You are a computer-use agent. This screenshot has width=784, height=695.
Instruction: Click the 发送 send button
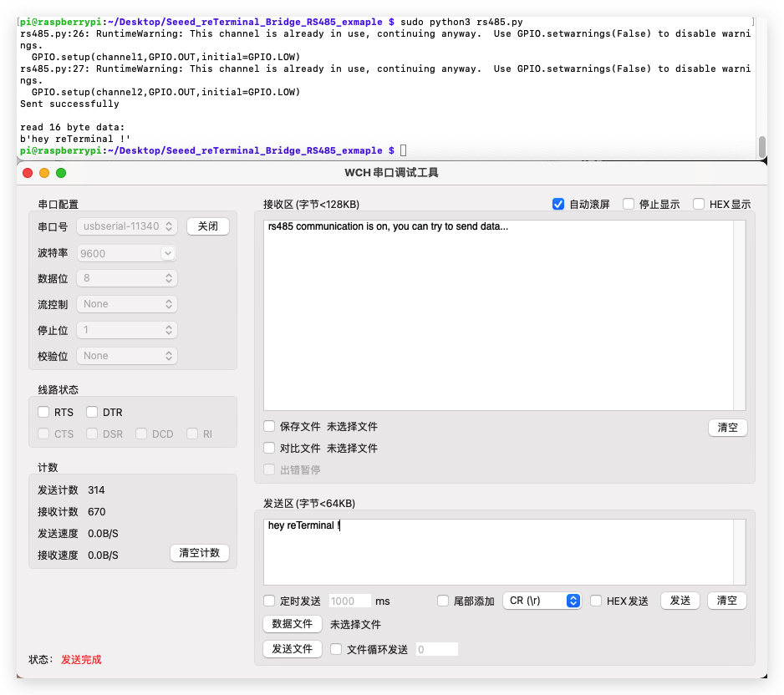pyautogui.click(x=680, y=601)
